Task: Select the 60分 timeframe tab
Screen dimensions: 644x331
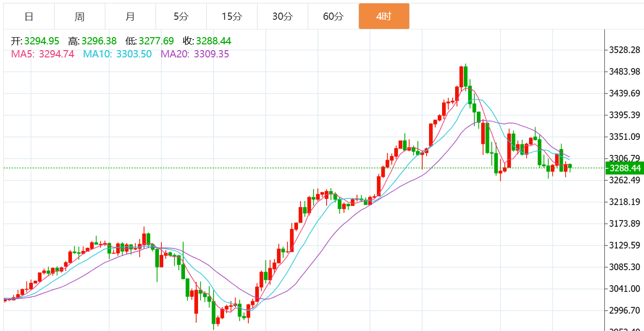Action: click(333, 16)
